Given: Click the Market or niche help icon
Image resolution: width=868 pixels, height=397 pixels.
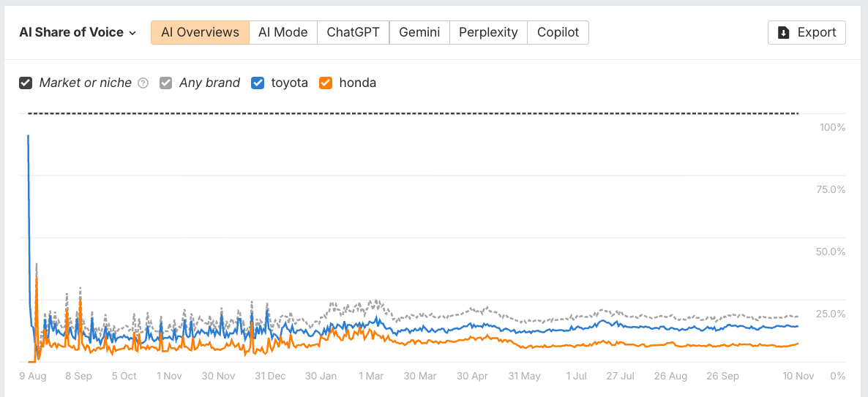Looking at the screenshot, I should click(143, 83).
